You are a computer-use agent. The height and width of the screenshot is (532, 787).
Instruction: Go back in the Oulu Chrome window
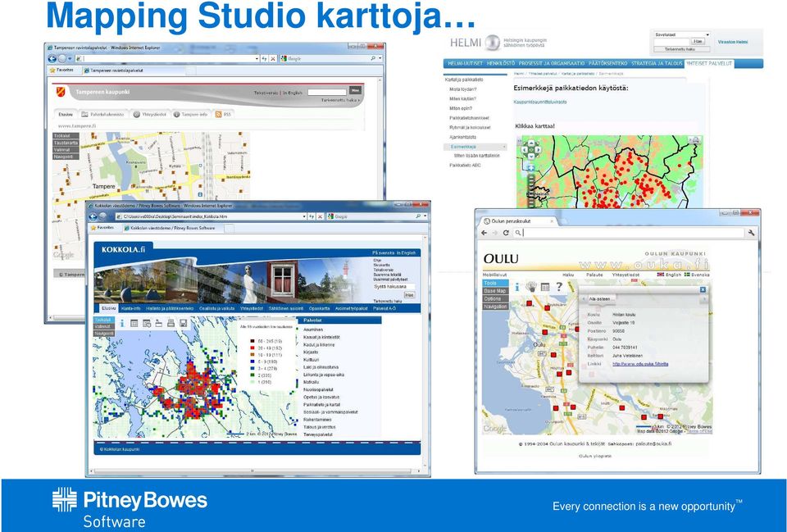484,233
